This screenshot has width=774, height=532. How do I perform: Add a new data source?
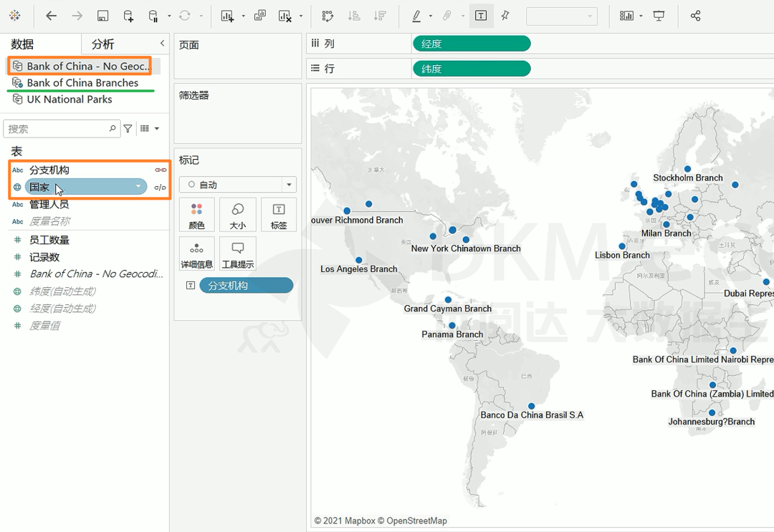pyautogui.click(x=128, y=16)
